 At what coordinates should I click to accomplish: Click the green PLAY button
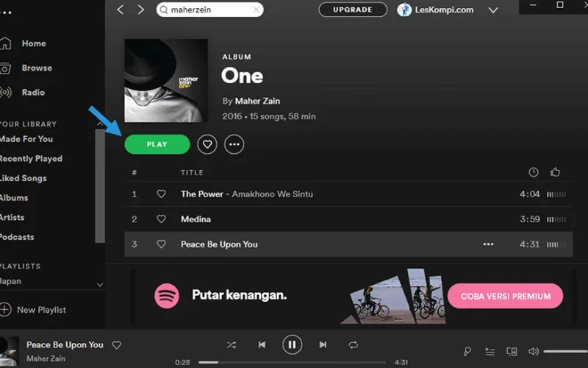157,144
